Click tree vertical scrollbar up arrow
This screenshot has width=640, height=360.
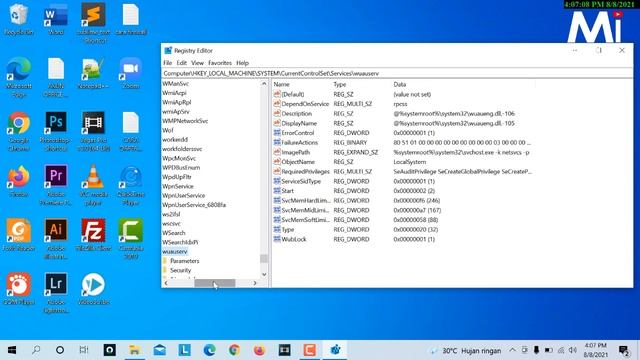(x=264, y=84)
